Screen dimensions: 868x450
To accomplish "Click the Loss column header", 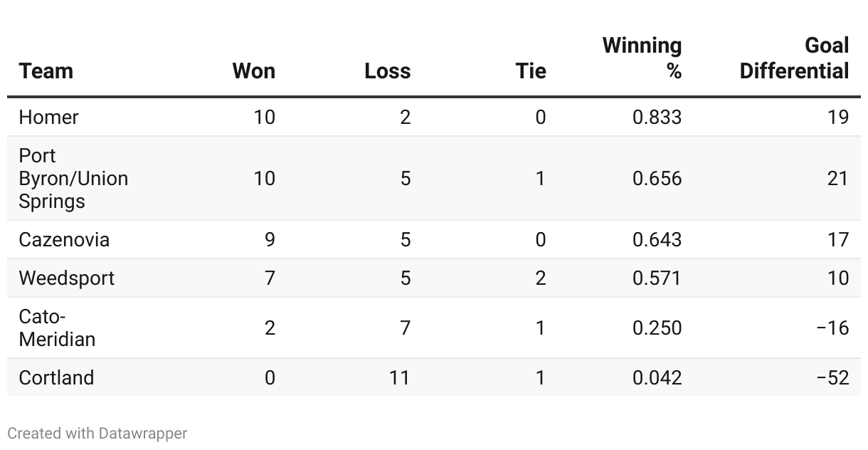I will click(387, 71).
